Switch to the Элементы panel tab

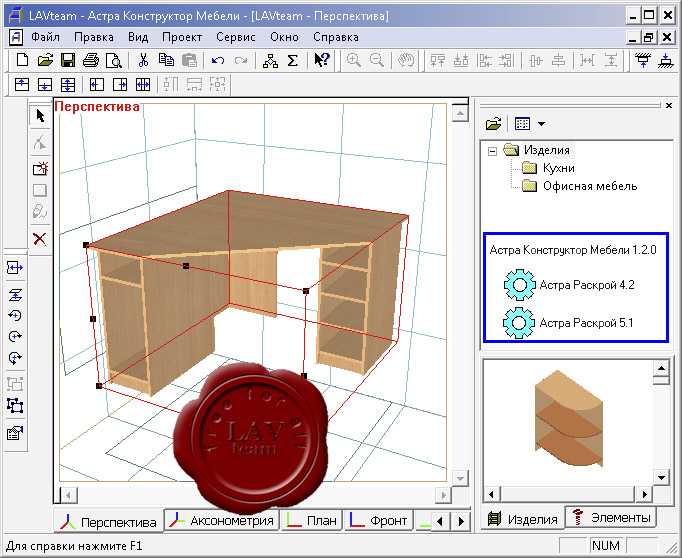coord(611,518)
